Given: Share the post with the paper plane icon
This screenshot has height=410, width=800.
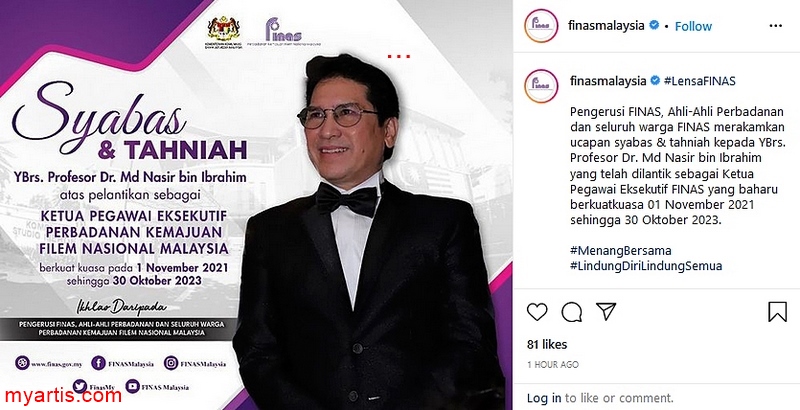Looking at the screenshot, I should tap(606, 311).
